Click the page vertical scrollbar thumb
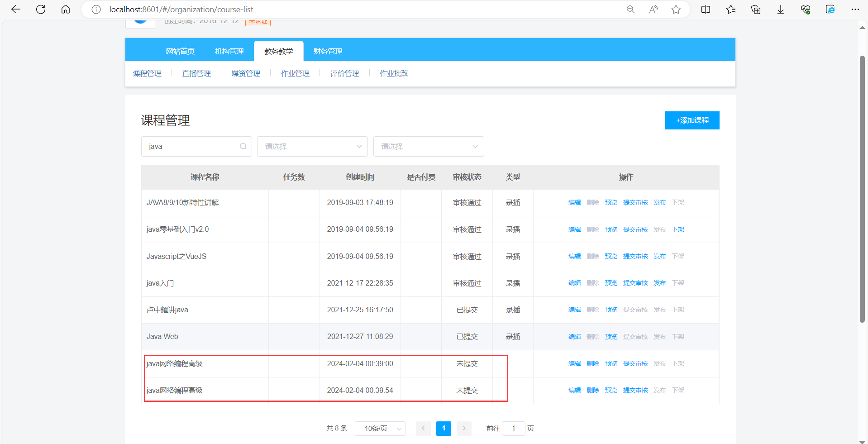The height and width of the screenshot is (444, 868). [x=862, y=189]
